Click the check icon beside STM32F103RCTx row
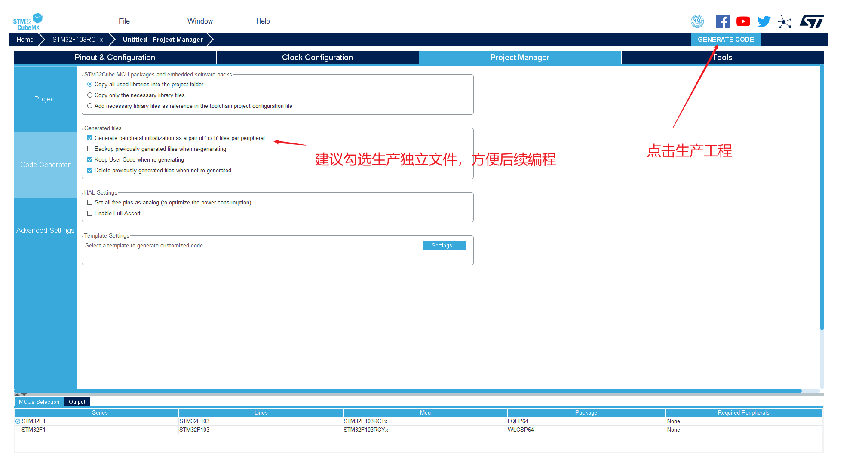The image size is (868, 470). 18,421
